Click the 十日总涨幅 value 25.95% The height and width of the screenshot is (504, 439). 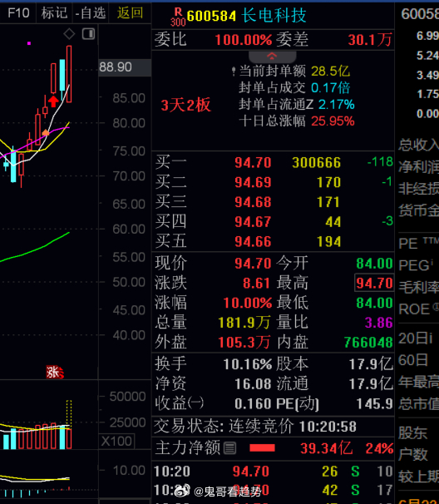333,121
